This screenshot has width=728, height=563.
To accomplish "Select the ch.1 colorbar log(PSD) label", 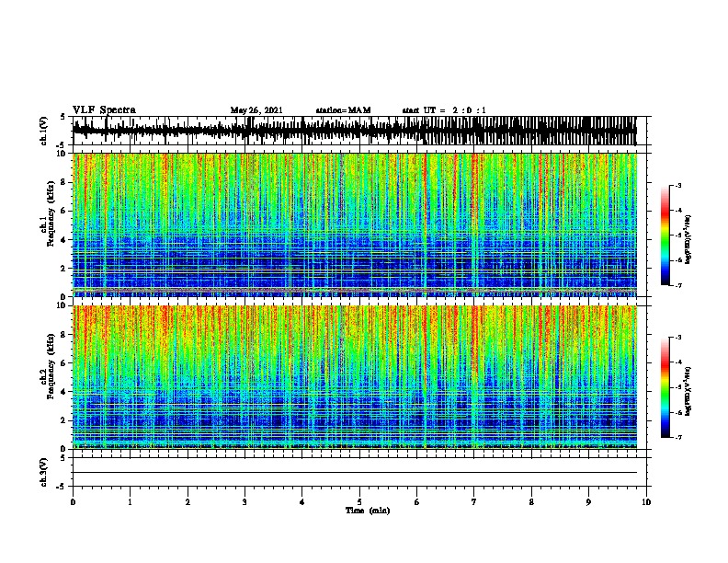I will click(x=688, y=239).
